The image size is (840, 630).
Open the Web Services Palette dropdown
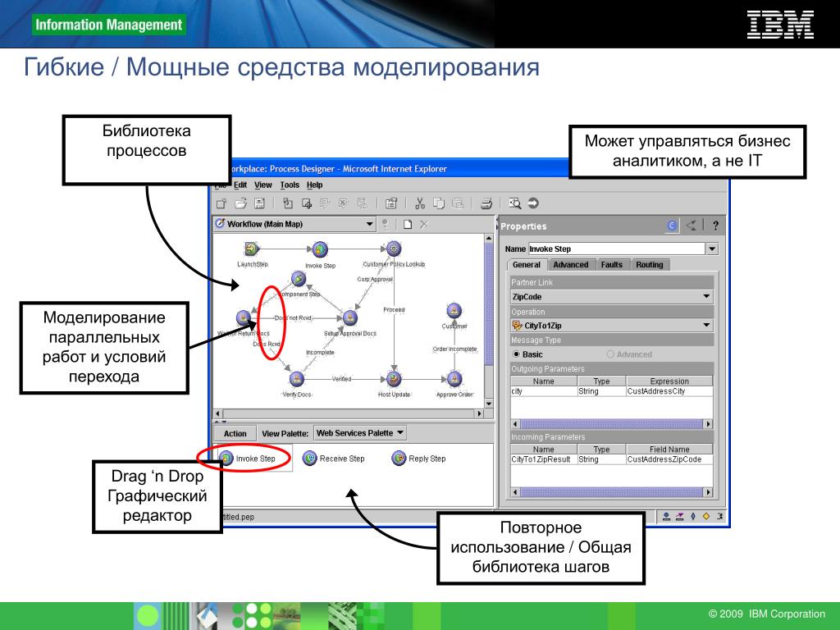[360, 433]
